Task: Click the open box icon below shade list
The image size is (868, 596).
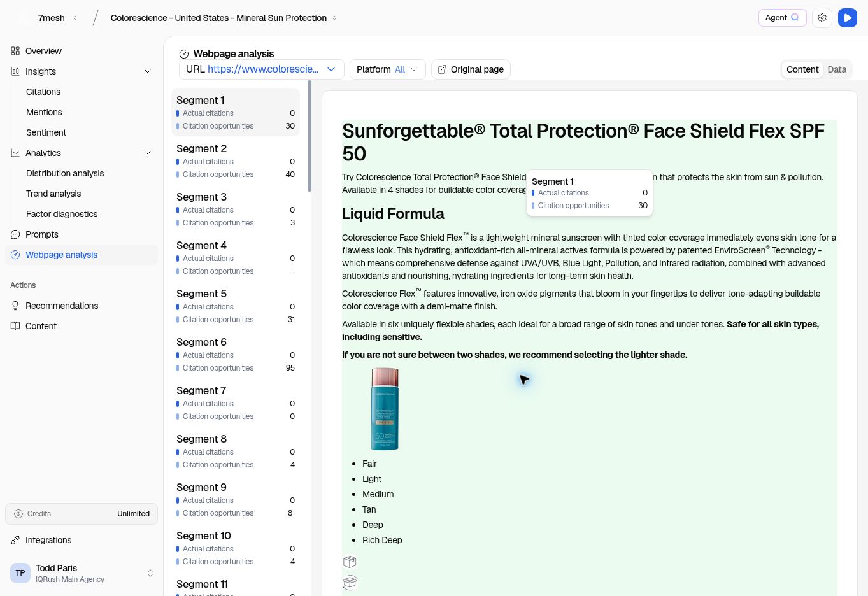Action: point(350,582)
